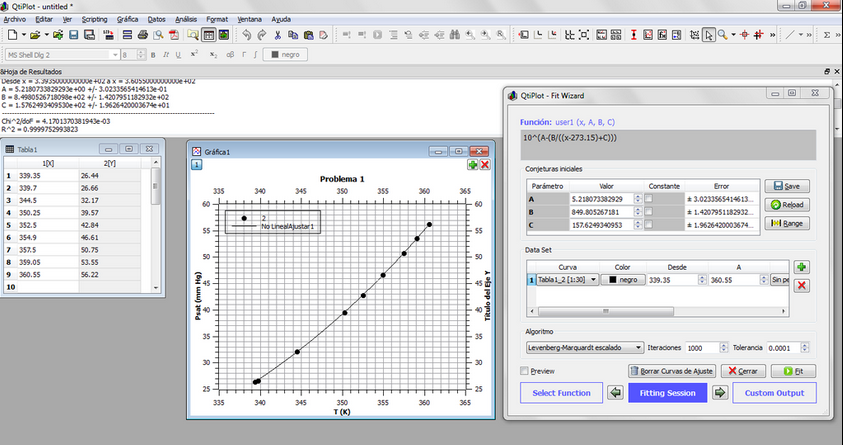Image resolution: width=843 pixels, height=445 pixels.
Task: Toggle Underline formatting button
Action: point(178,55)
